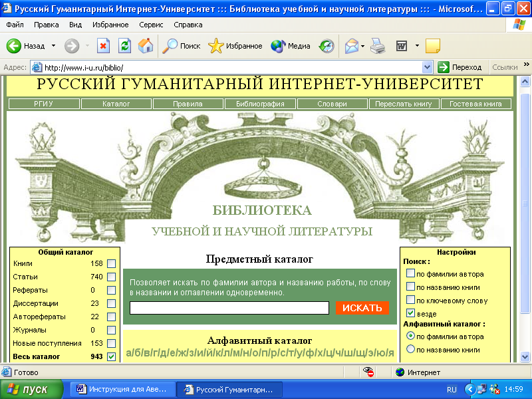This screenshot has height=399, width=532.
Task: Click the yellow note Discuss icon
Action: pos(433,46)
